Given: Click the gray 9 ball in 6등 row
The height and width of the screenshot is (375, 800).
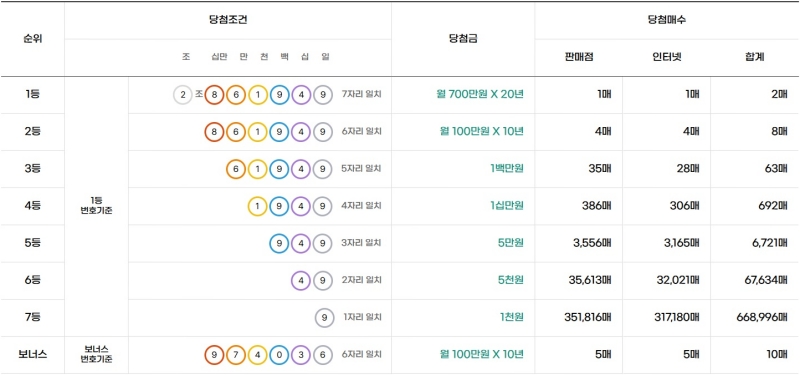Looking at the screenshot, I should click(322, 280).
